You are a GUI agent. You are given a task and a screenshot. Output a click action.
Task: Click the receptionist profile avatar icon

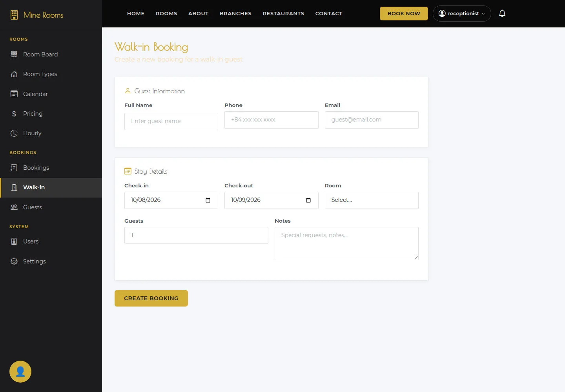(442, 14)
